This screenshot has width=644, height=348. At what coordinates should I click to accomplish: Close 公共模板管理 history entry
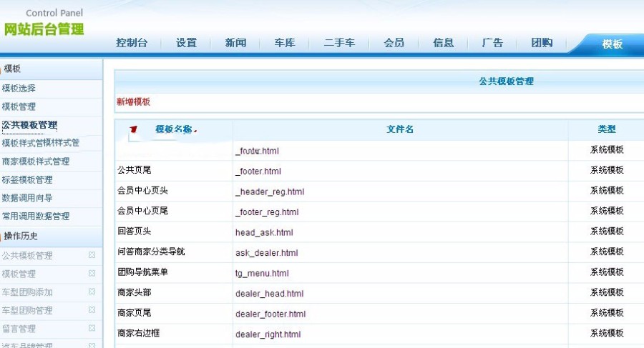click(x=92, y=255)
